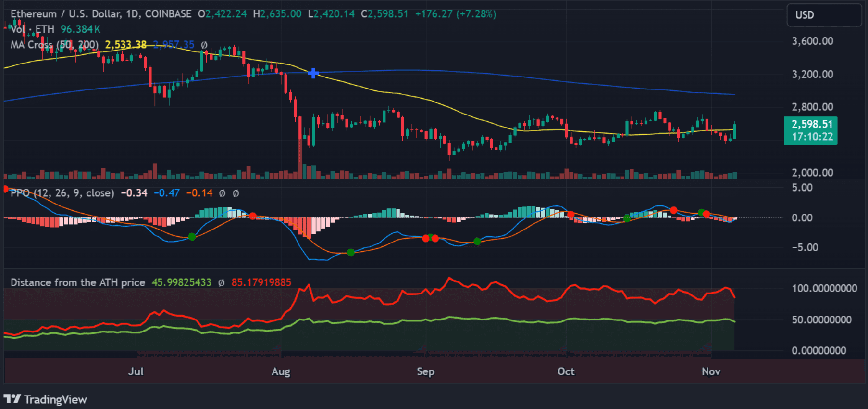Click the red PPO dot in early October
Screen dimensions: 868x409
point(570,215)
